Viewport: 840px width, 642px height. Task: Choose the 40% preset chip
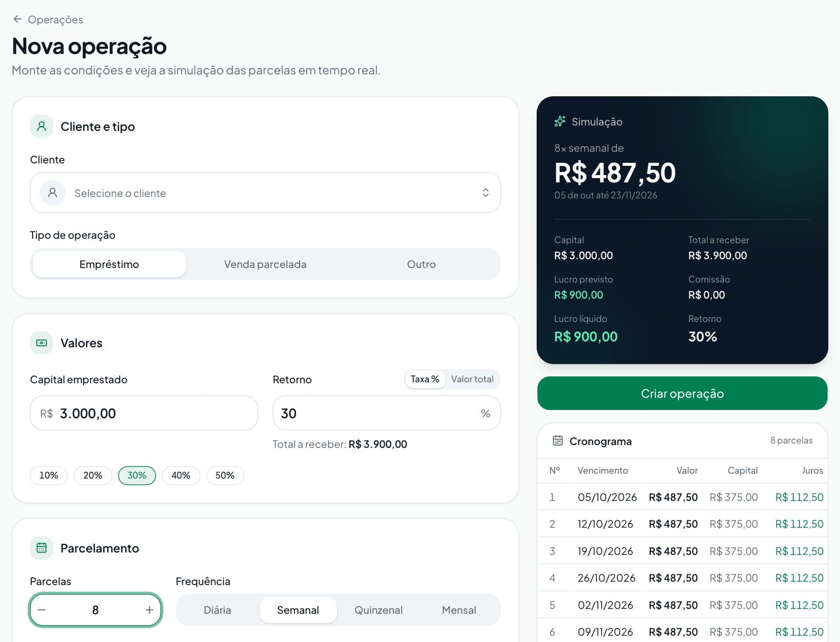181,475
